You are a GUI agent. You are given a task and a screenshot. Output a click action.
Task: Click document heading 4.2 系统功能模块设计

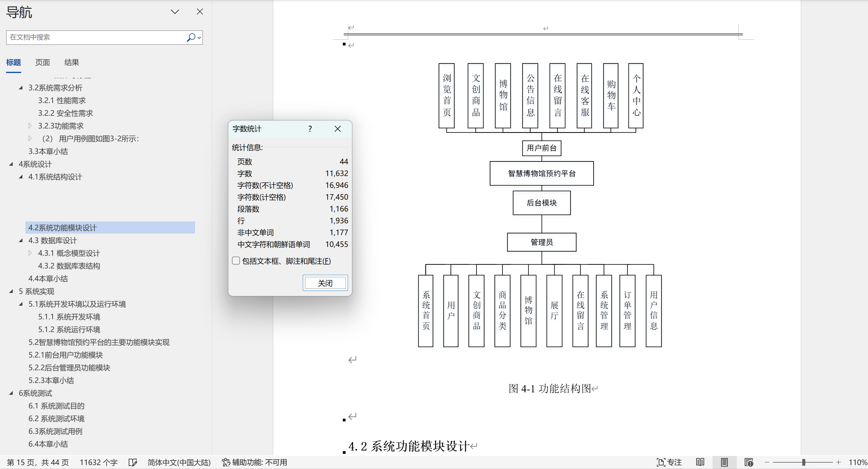(x=409, y=446)
